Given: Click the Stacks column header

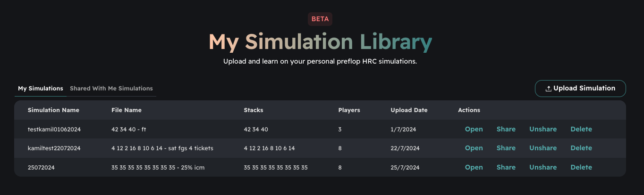Looking at the screenshot, I should (254, 110).
